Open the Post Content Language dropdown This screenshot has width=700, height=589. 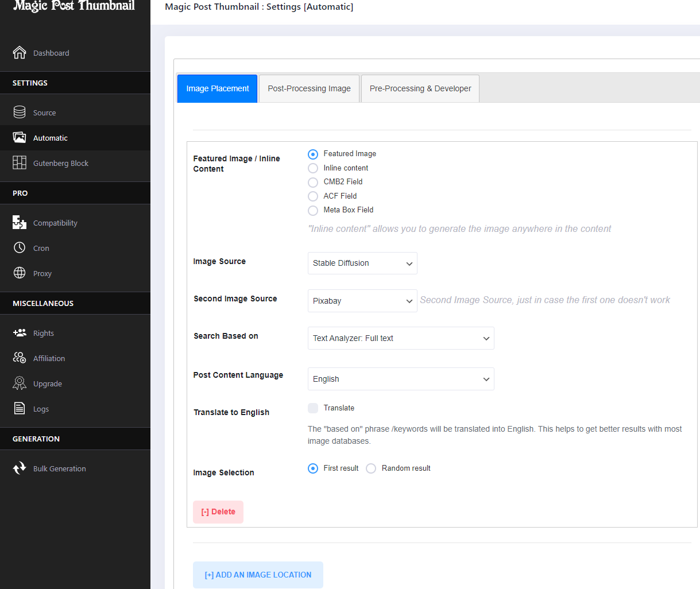[401, 379]
